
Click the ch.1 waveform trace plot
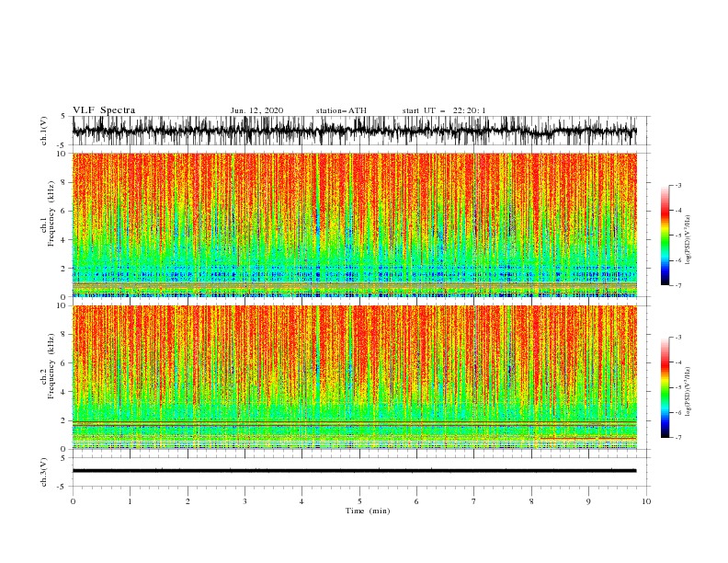coord(355,131)
